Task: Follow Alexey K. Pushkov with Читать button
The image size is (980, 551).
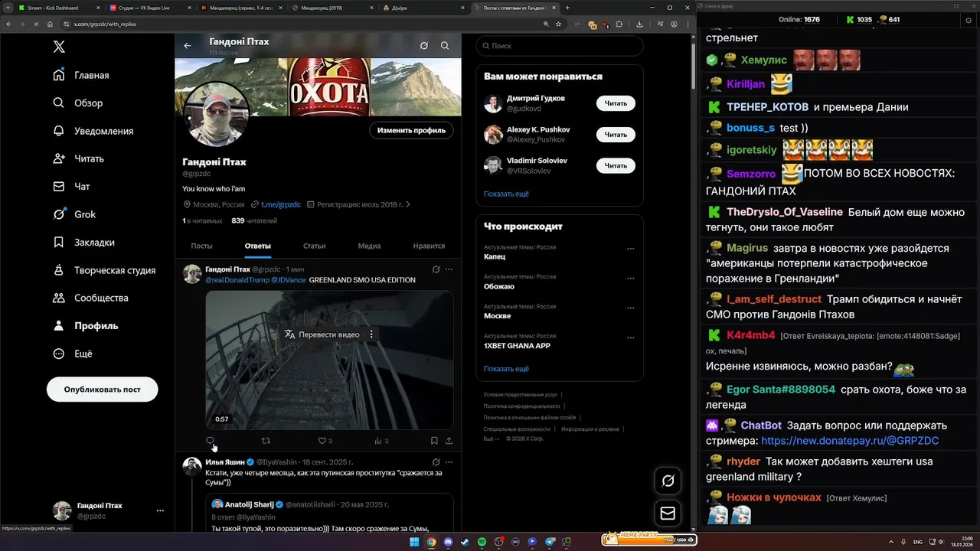Action: (x=616, y=135)
